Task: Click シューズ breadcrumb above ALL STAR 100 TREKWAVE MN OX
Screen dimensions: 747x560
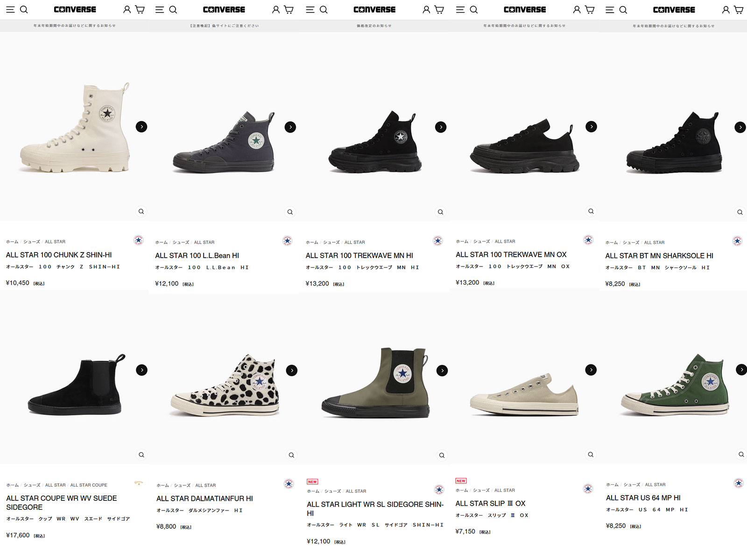Action: [481, 241]
